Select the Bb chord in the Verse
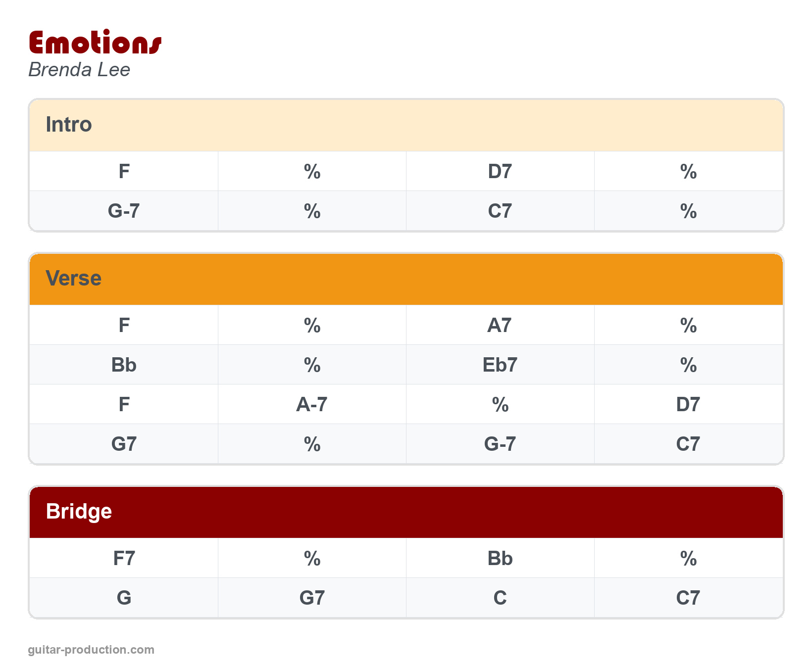The height and width of the screenshot is (668, 812). pyautogui.click(x=124, y=365)
